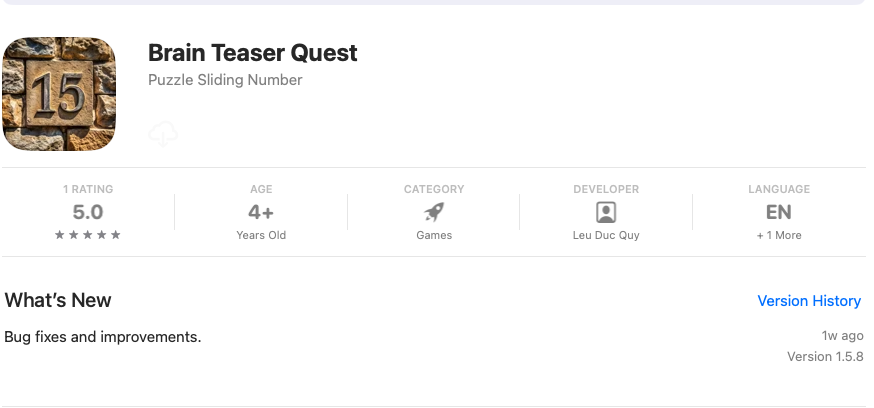
Task: Click the 'Puzzle Sliding Number' subtitle
Action: pos(225,80)
